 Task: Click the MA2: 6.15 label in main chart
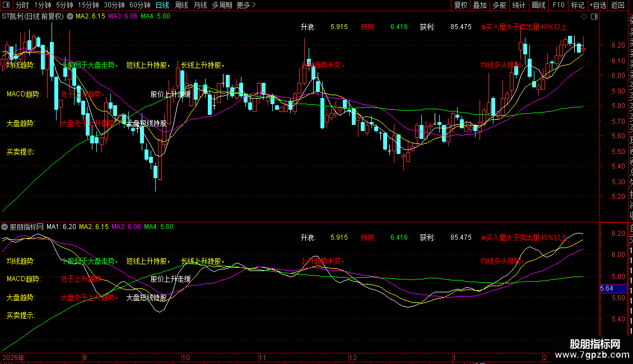click(90, 17)
